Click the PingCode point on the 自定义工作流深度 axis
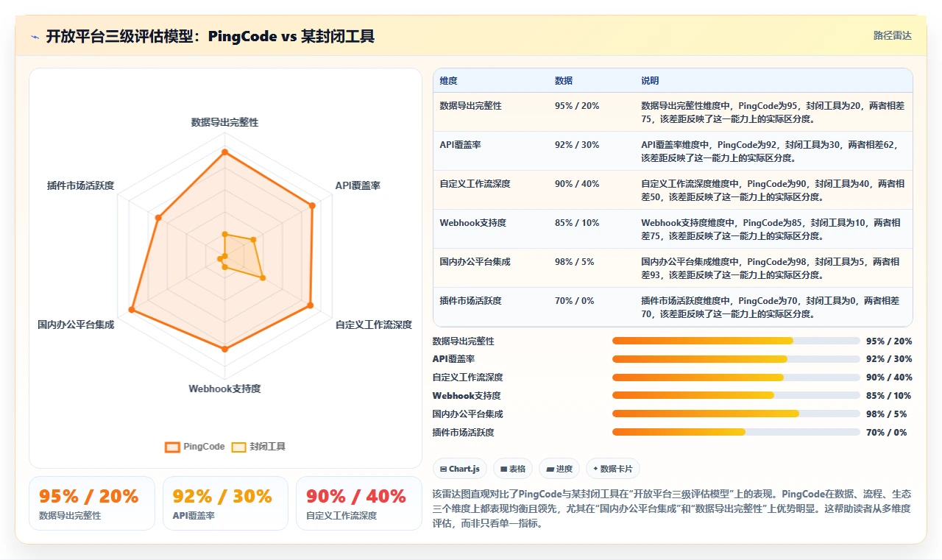The width and height of the screenshot is (942, 560). point(311,305)
